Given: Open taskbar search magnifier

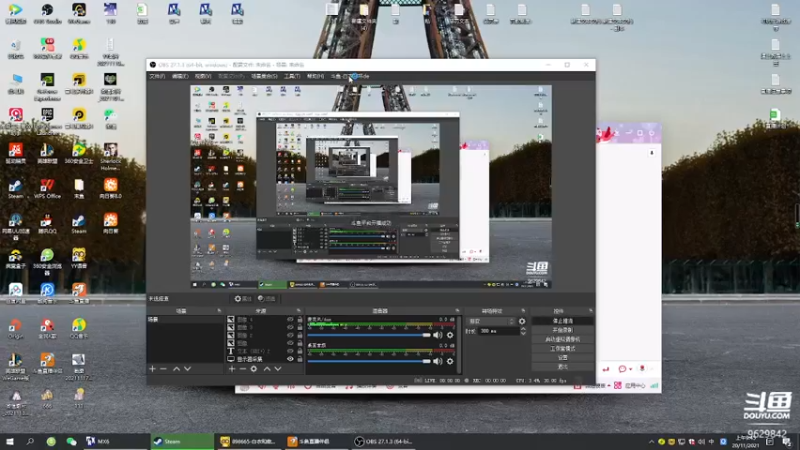Looking at the screenshot, I should 30,441.
